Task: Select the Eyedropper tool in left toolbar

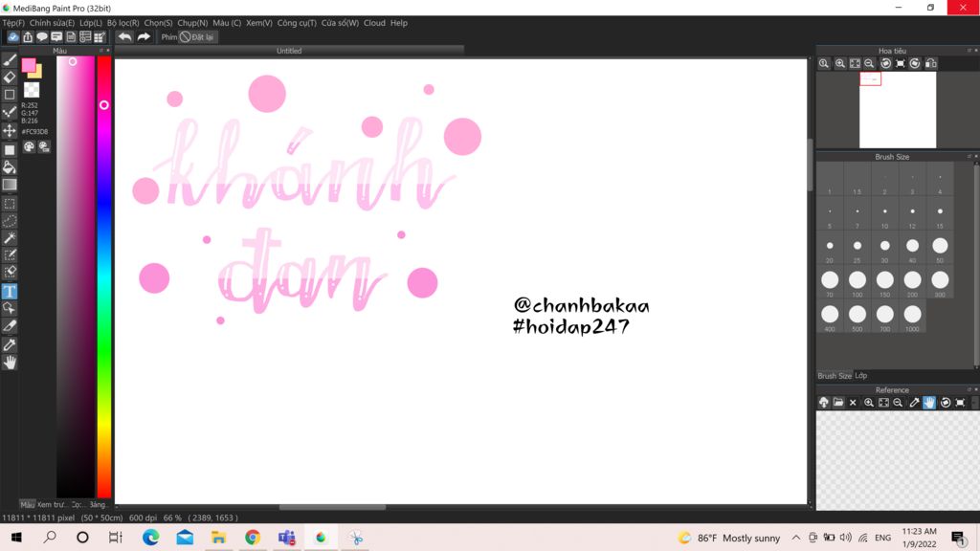Action: pyautogui.click(x=10, y=344)
